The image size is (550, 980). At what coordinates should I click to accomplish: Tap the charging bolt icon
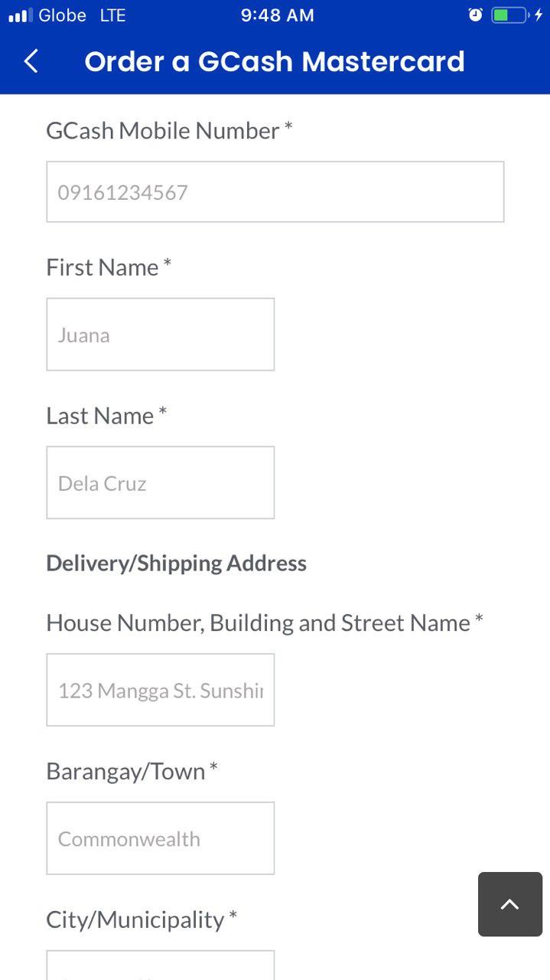click(x=539, y=15)
